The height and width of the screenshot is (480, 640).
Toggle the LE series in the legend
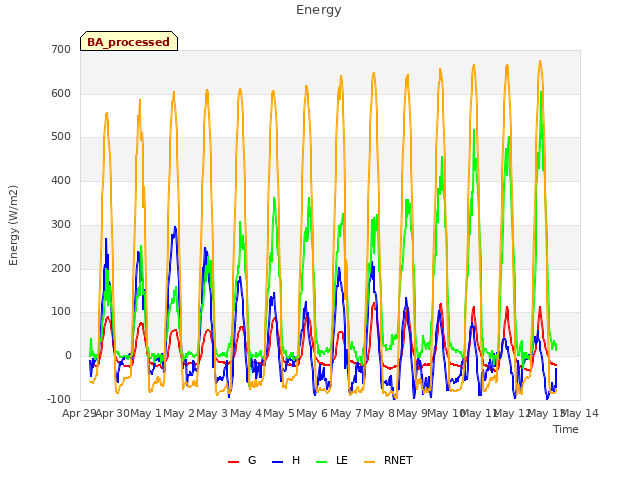click(x=332, y=460)
